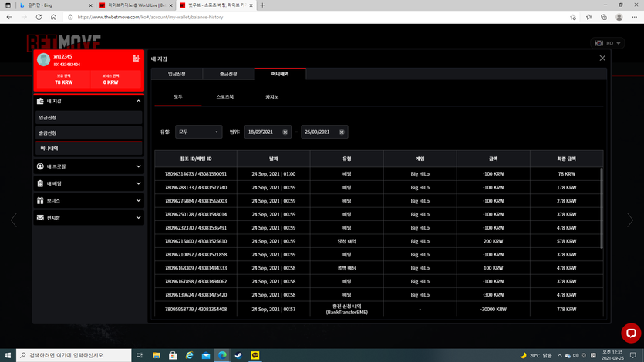Click the browser back arrow
The height and width of the screenshot is (362, 644).
[9, 17]
